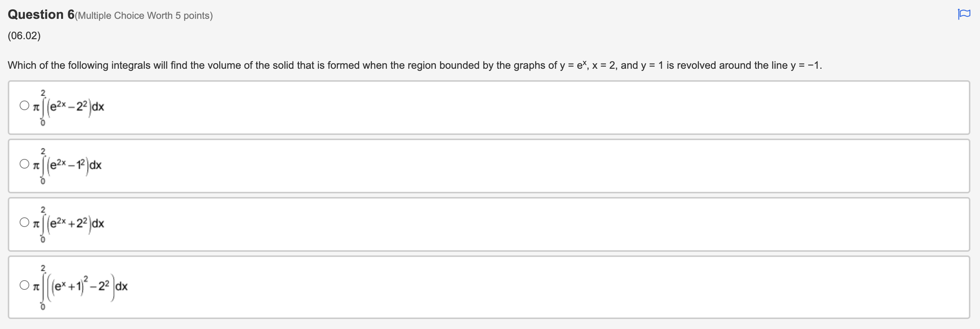
Task: Select flag icon to mark this question
Action: pyautogui.click(x=965, y=14)
